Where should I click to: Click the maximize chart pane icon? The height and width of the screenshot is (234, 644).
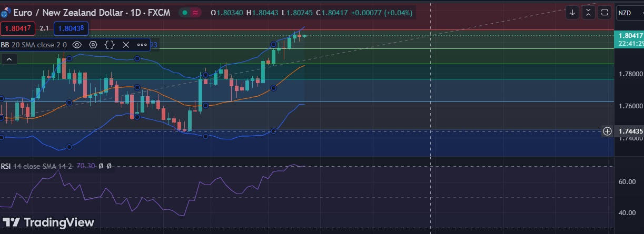[x=605, y=13]
